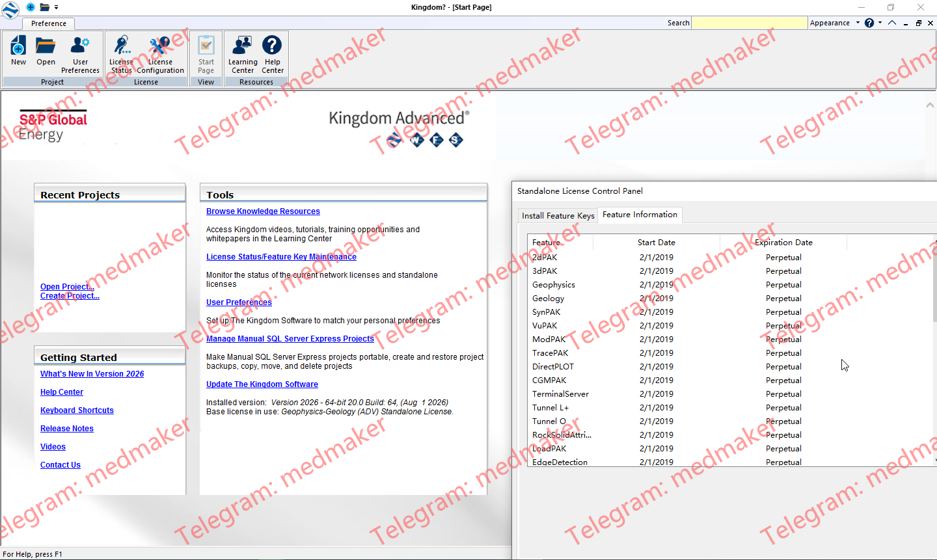Viewport: 937px width, 560px height.
Task: Click the RockSolidAttri... feature entry
Action: coord(562,435)
